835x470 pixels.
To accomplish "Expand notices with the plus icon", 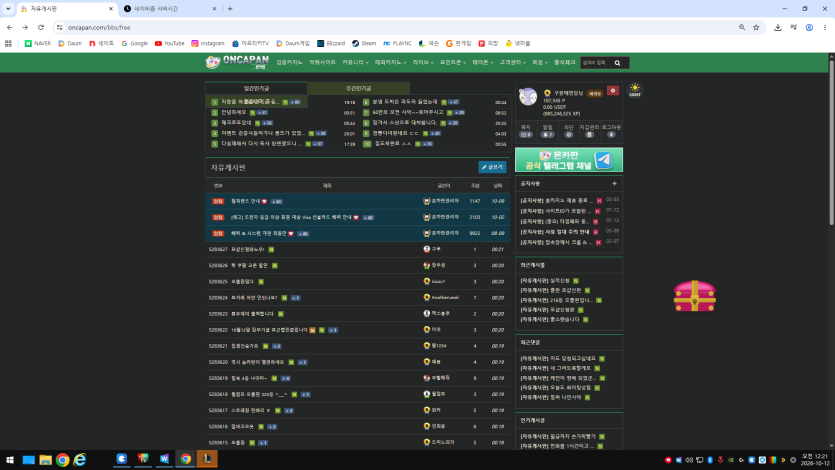I will coord(615,184).
